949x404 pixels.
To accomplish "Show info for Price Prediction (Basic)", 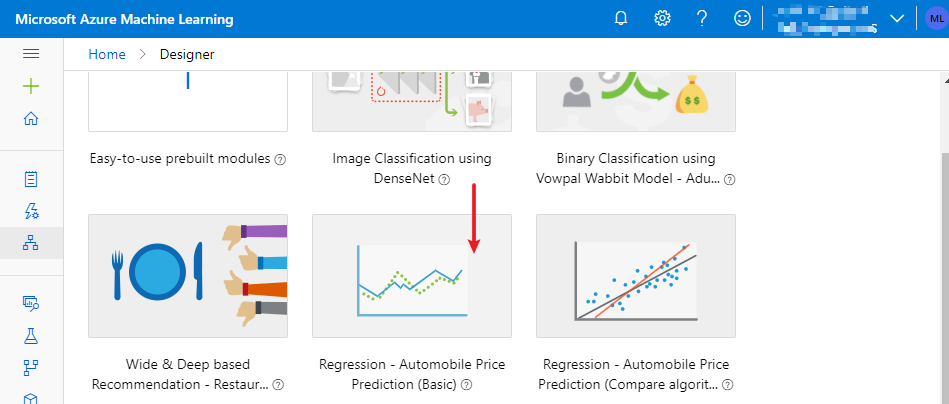I will coord(467,385).
